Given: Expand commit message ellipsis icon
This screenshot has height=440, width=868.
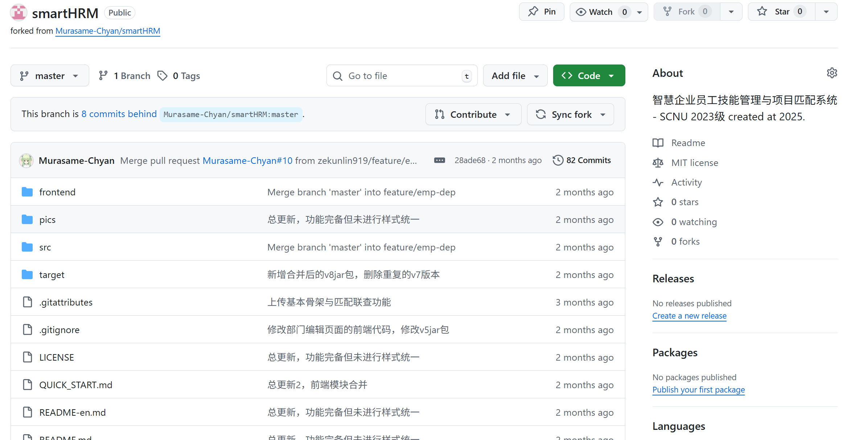Looking at the screenshot, I should 440,160.
